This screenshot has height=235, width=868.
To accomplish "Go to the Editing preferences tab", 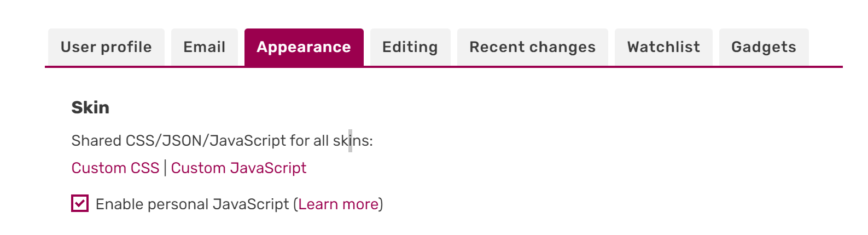I will point(410,48).
